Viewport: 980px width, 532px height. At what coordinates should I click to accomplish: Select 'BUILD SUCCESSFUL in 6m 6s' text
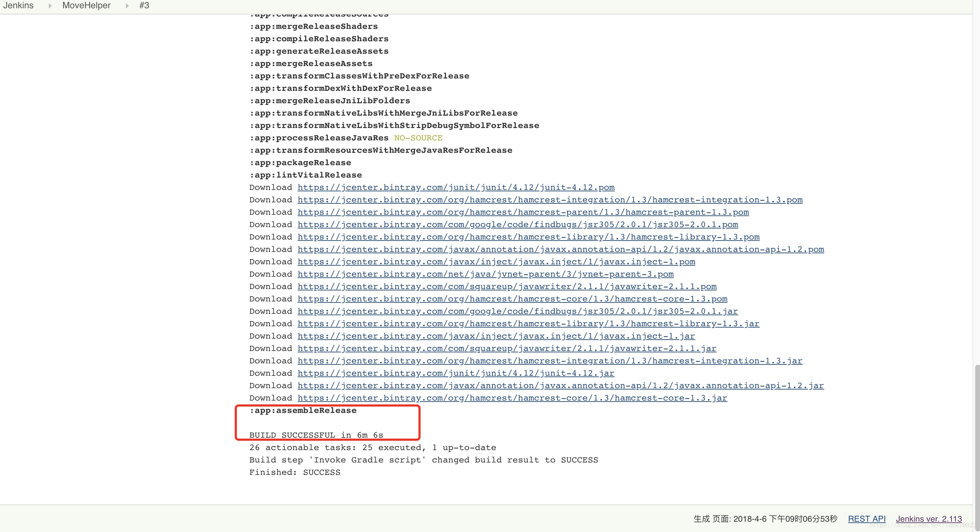click(x=316, y=435)
